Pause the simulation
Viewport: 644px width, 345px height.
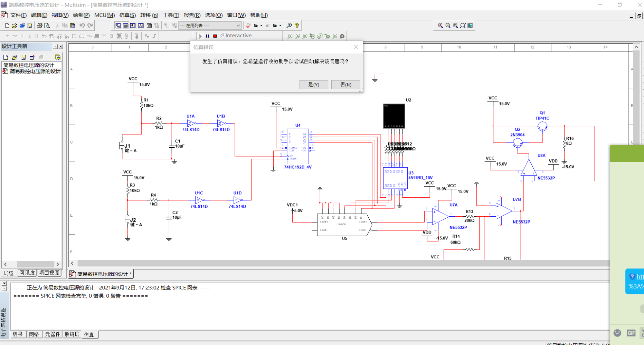pos(208,36)
